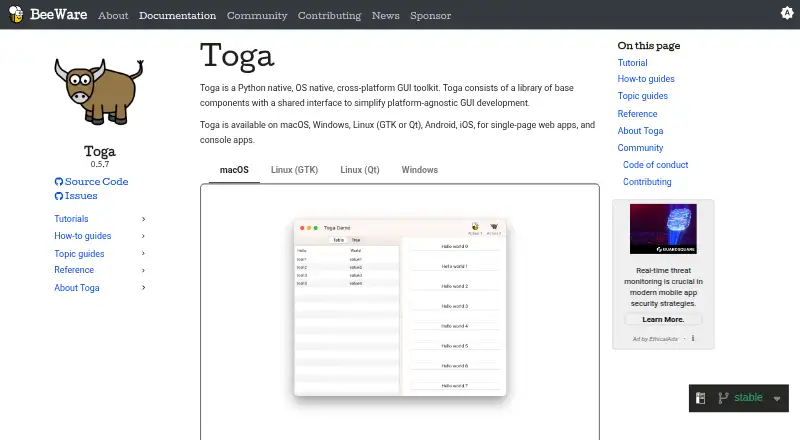Click the BeeWare bee logo icon
Screen dimensions: 800x440
16,15
